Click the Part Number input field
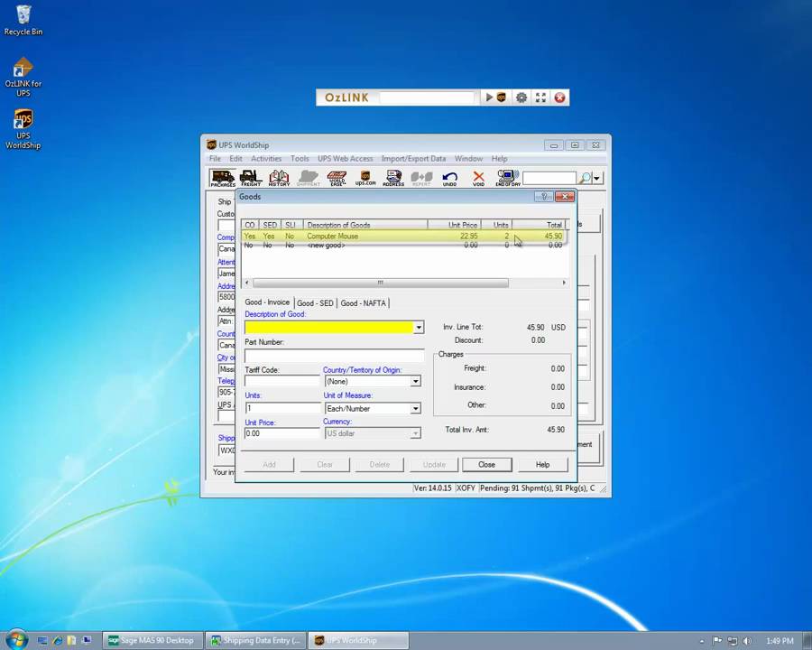Screen dimensions: 812x650 [x=335, y=356]
